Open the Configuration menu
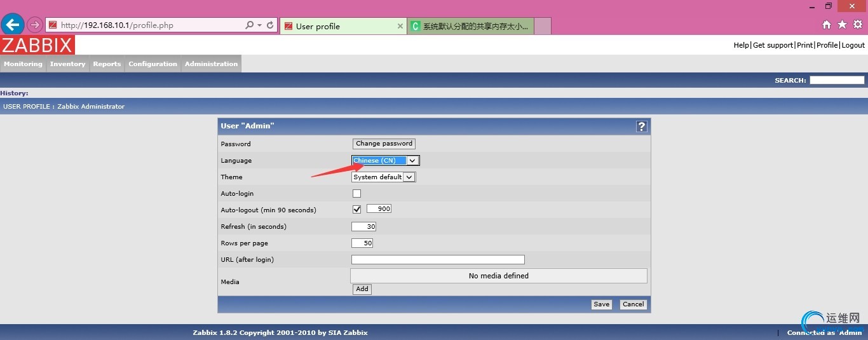This screenshot has width=868, height=340. 153,64
